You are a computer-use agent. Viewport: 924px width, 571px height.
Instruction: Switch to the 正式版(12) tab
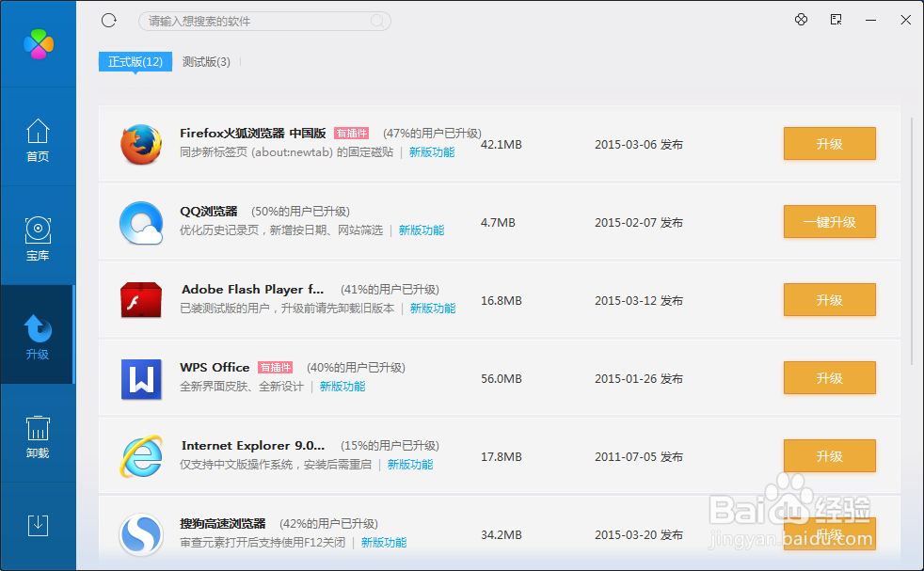click(135, 62)
